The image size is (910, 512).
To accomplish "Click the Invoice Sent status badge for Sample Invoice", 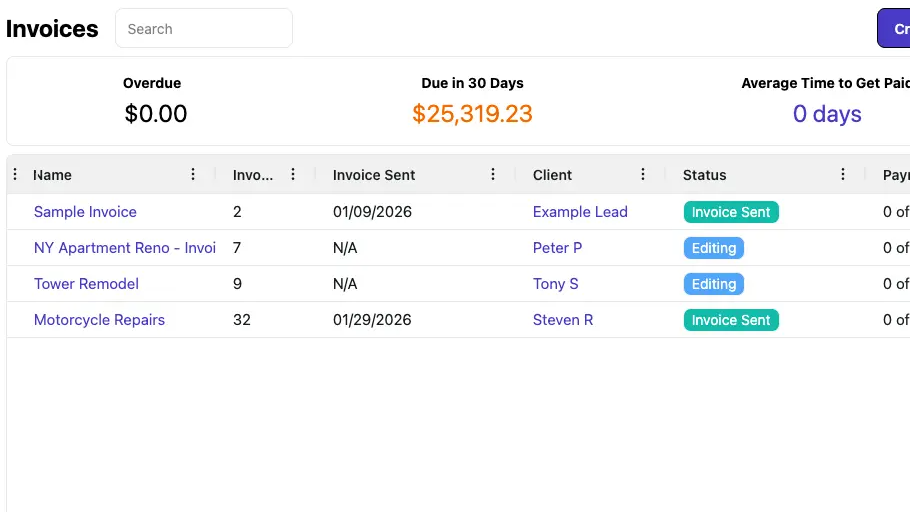I will (731, 212).
